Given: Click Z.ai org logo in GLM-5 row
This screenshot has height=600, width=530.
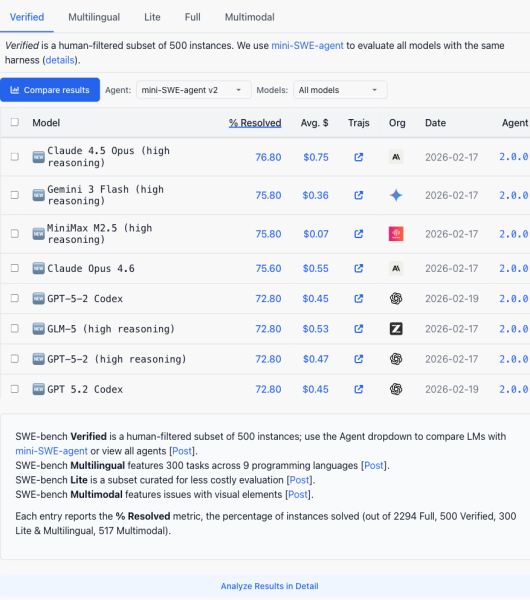Looking at the screenshot, I should click(x=396, y=329).
